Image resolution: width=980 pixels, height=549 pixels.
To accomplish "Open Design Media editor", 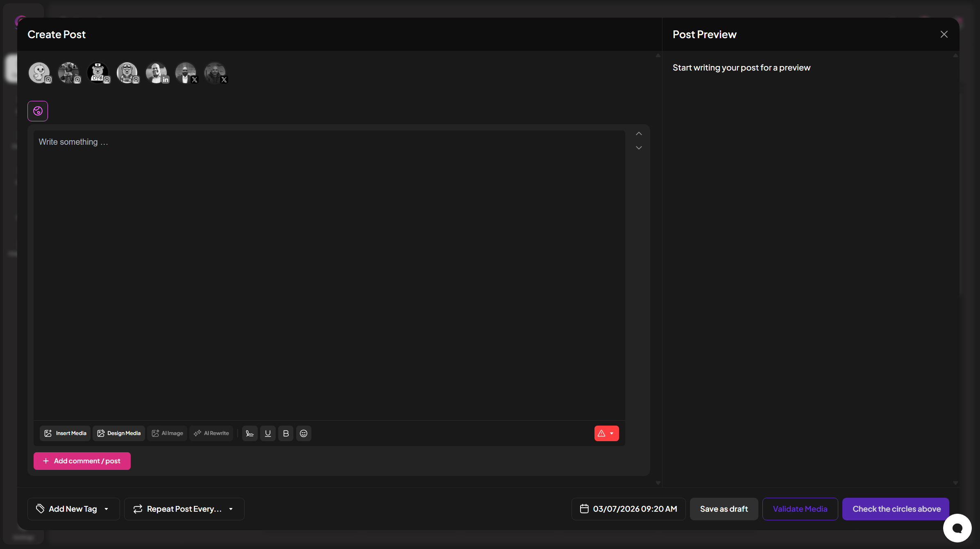I will tap(119, 433).
